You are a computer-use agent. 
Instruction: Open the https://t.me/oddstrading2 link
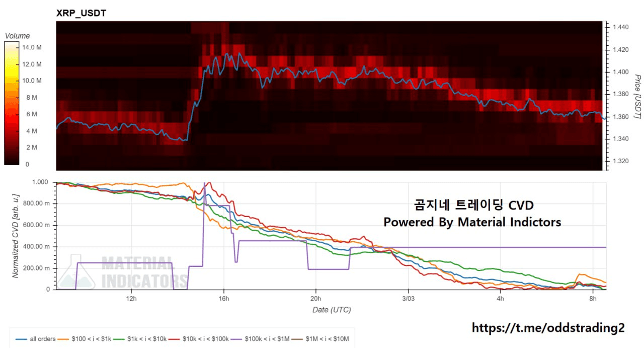[548, 328]
